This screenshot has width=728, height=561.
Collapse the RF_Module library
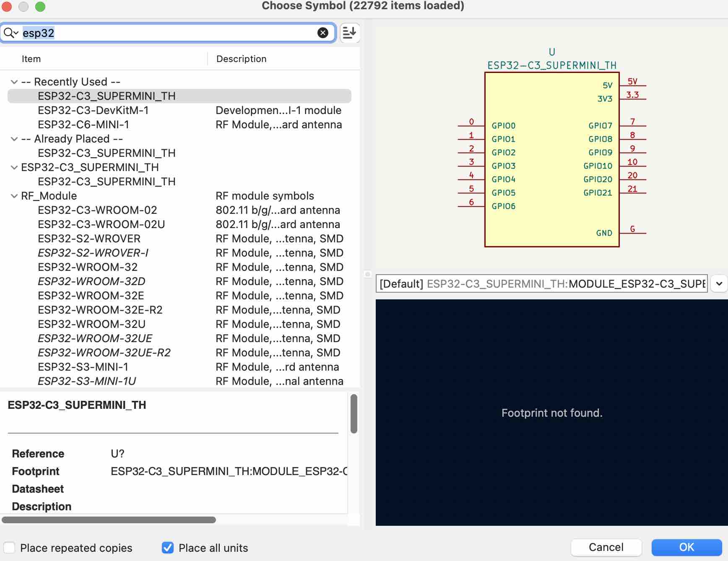tap(14, 196)
